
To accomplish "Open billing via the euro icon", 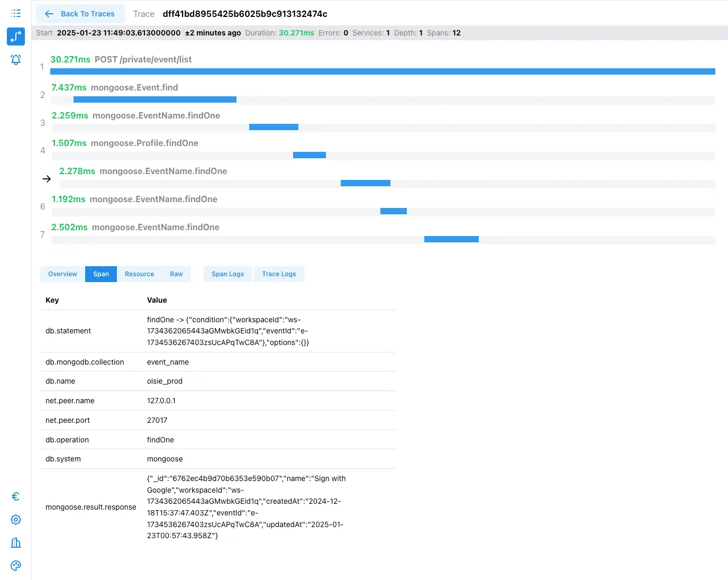I will (15, 496).
